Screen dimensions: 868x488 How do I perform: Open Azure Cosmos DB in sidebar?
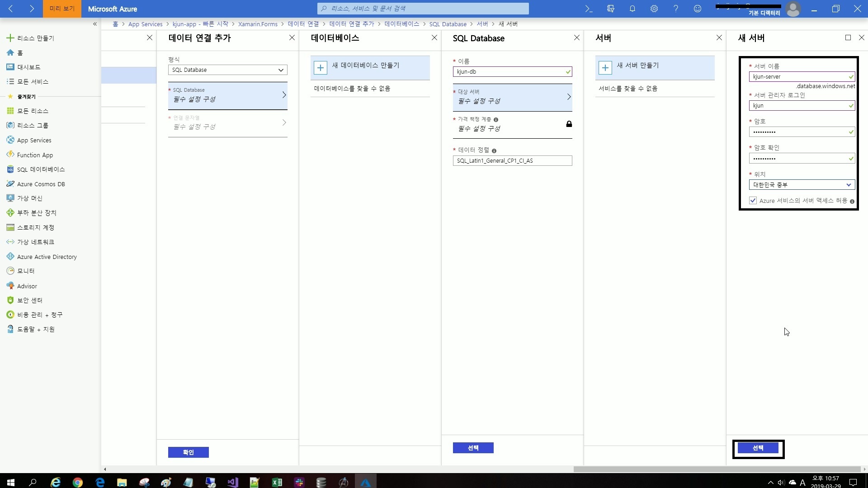41,184
